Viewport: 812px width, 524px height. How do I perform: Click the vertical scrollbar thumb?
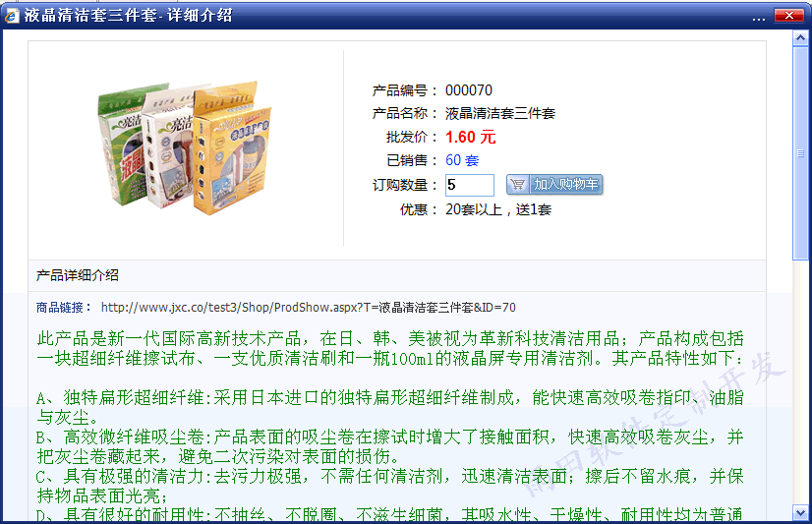point(800,153)
